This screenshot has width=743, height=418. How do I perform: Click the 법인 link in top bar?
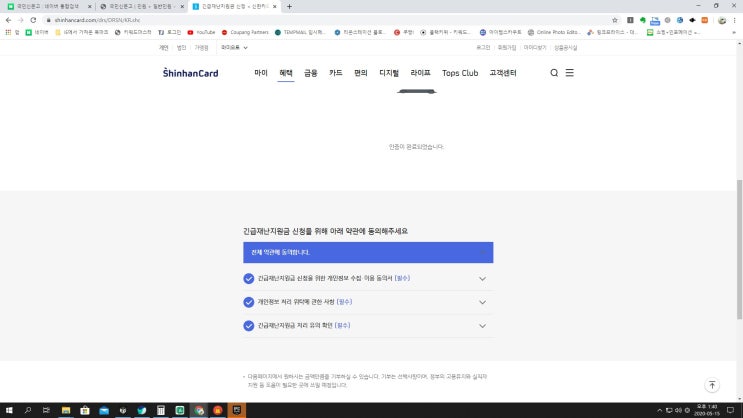click(x=181, y=47)
